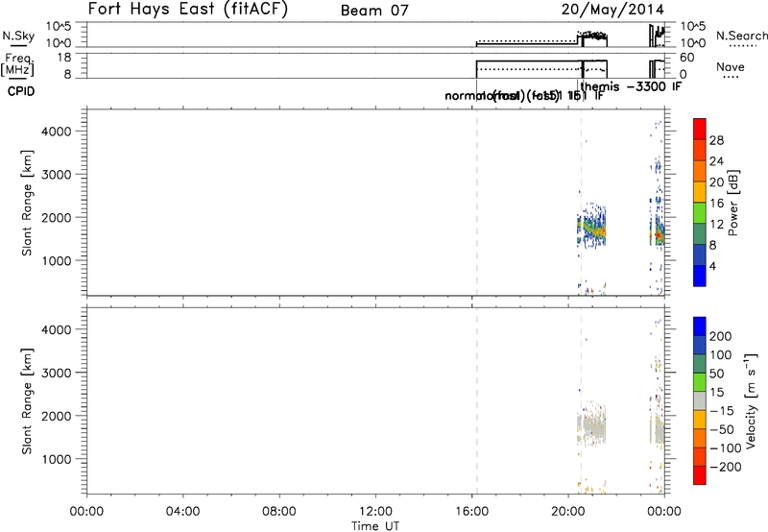Click the "4000" tick in the power panel
768x532 pixels.
tap(56, 132)
